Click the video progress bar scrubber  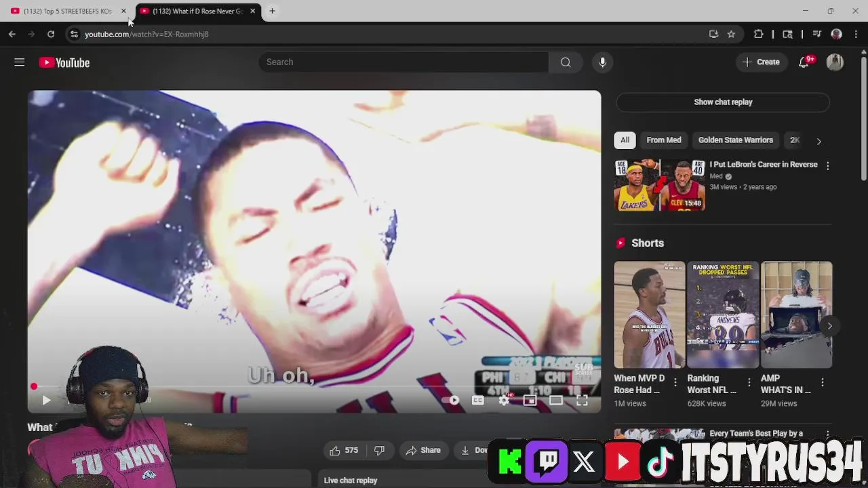pyautogui.click(x=34, y=386)
